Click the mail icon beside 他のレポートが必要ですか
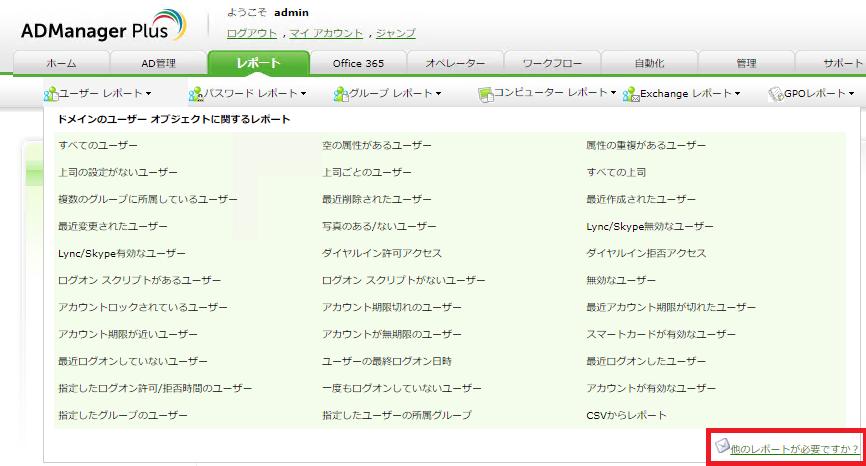The image size is (866, 466). tap(722, 446)
